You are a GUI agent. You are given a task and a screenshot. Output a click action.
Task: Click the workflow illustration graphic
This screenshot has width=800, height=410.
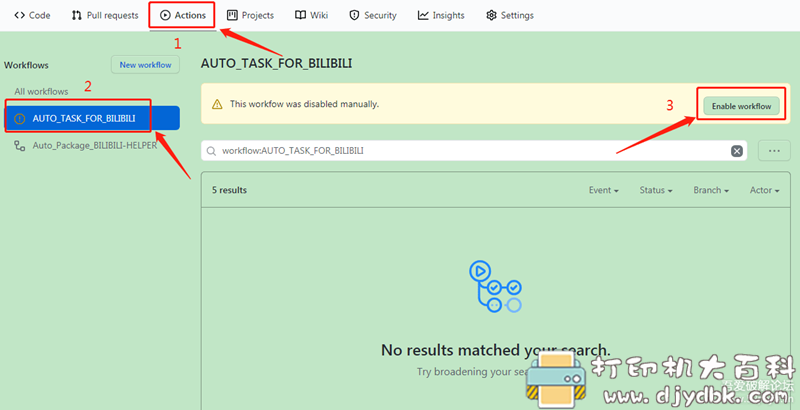pyautogui.click(x=495, y=286)
